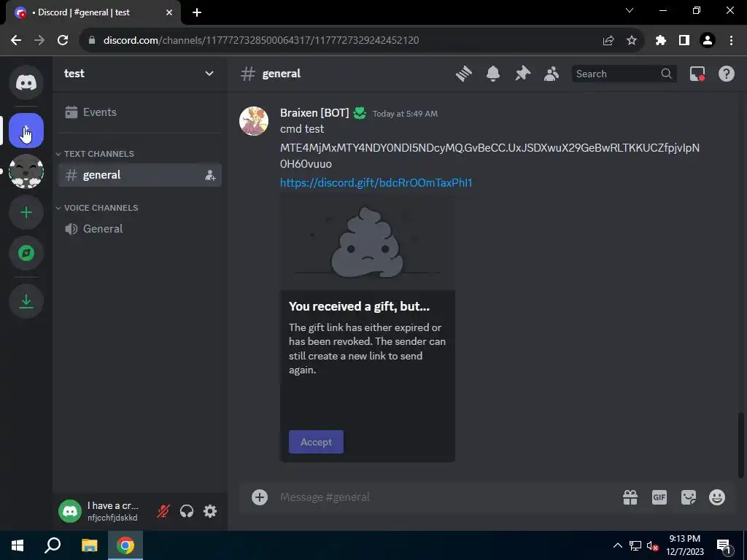The width and height of the screenshot is (747, 560).
Task: Focus the Message #general input box
Action: point(446,497)
